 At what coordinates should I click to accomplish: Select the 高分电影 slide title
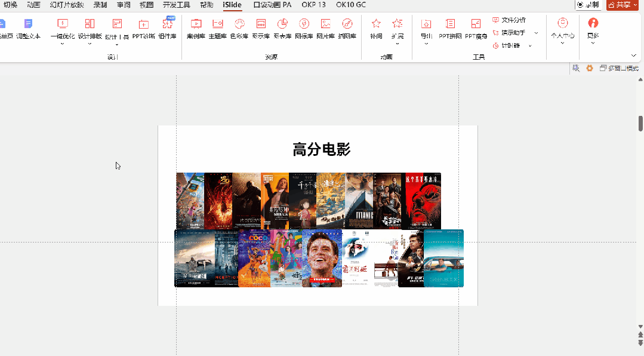322,150
